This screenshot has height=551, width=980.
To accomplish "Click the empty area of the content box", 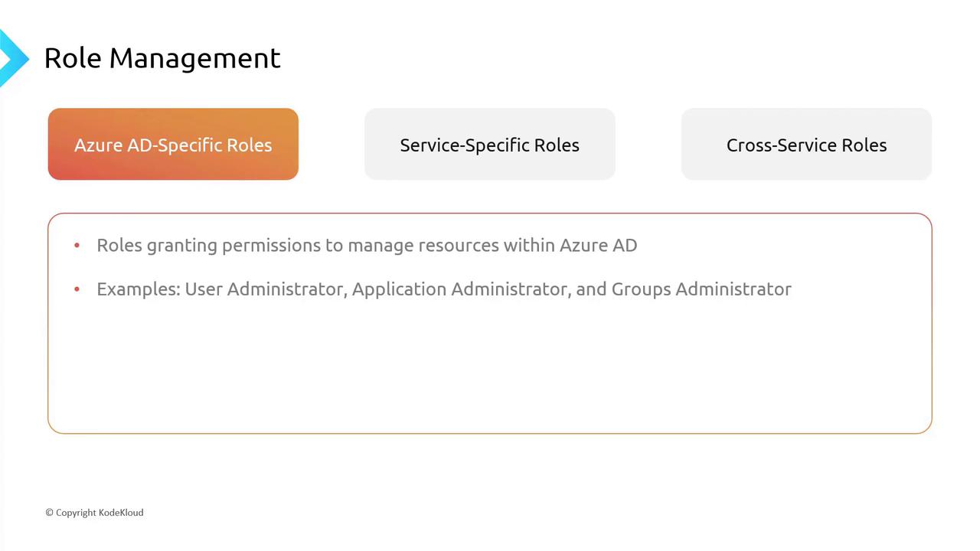I will tap(490, 367).
